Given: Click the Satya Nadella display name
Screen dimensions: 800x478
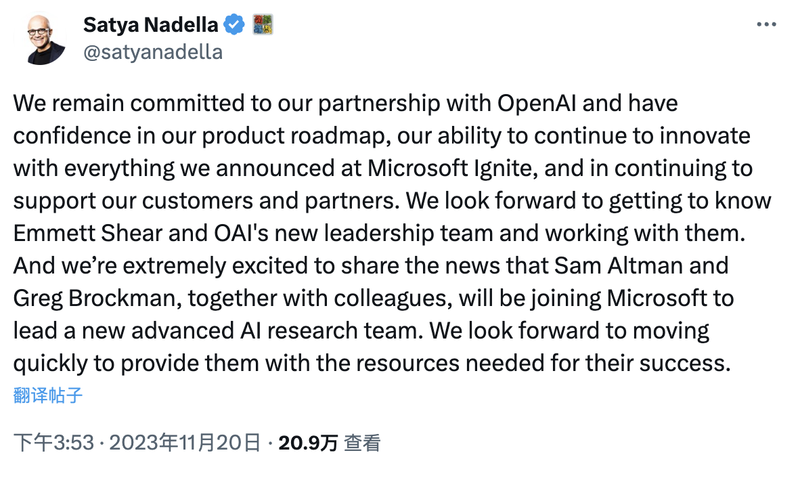Looking at the screenshot, I should point(151,24).
